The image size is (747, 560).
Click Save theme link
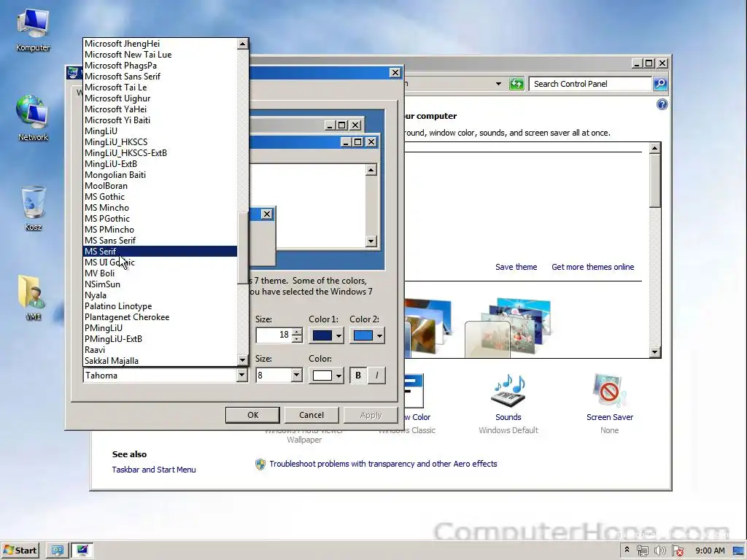click(x=516, y=267)
